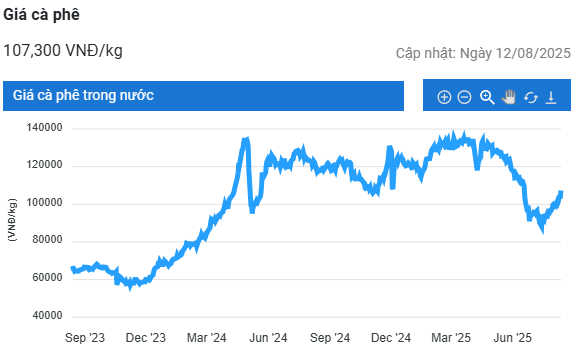The image size is (581, 362).
Task: Click the Mar '24 axis label
Action: pyautogui.click(x=206, y=338)
